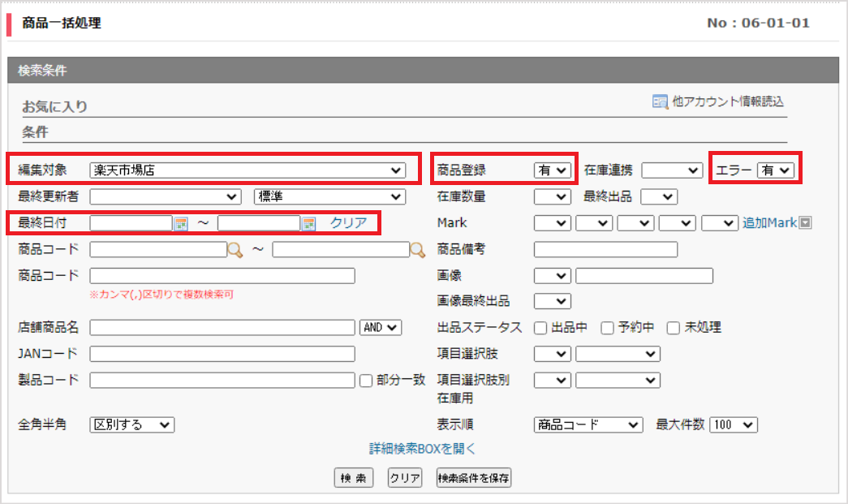Enable the 部分一致 checkbox
848x504 pixels.
366,381
